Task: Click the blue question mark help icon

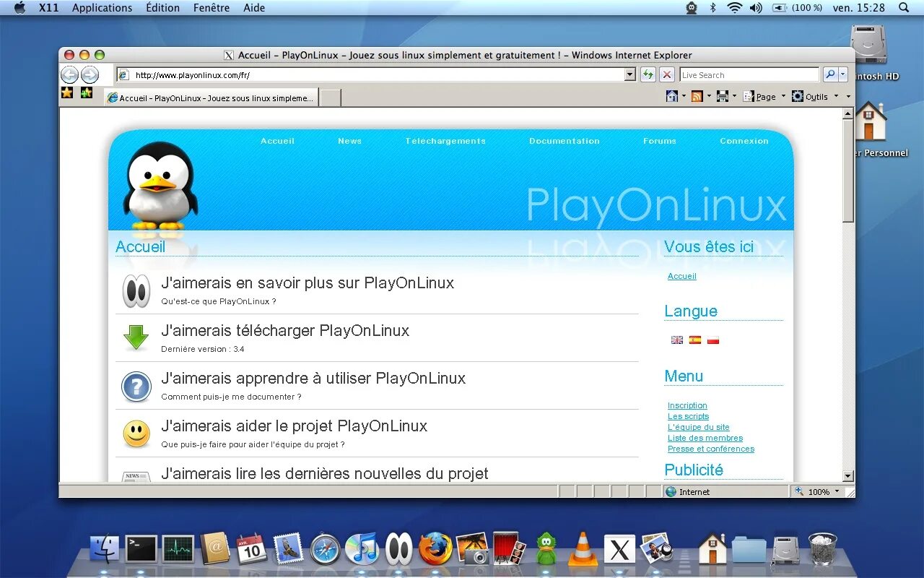Action: pos(136,387)
